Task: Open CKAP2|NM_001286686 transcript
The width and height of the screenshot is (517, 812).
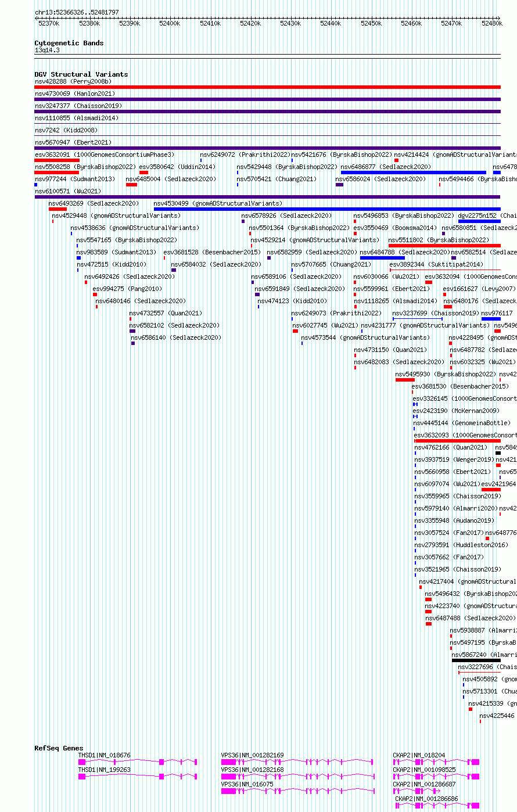Action: tap(437, 806)
